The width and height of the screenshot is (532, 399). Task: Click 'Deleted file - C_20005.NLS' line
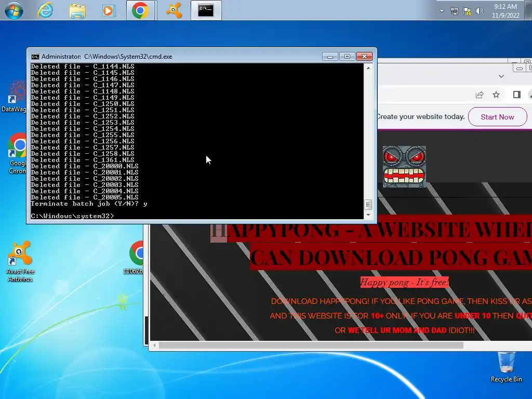(85, 197)
